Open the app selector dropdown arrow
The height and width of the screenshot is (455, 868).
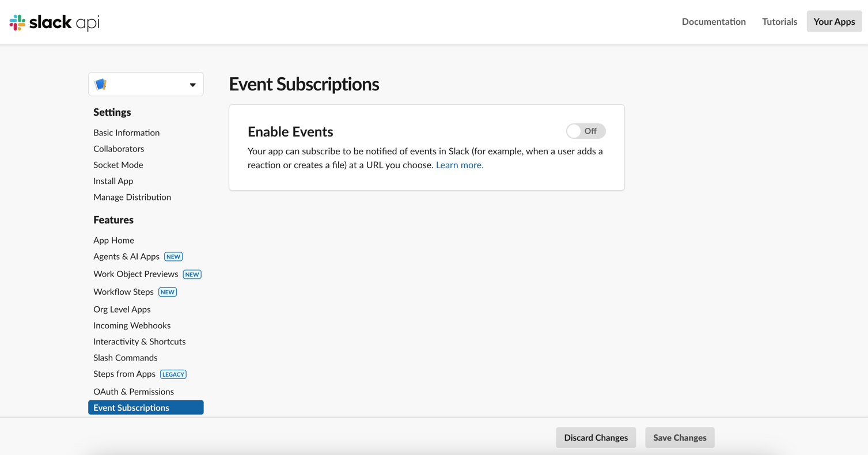pos(192,85)
